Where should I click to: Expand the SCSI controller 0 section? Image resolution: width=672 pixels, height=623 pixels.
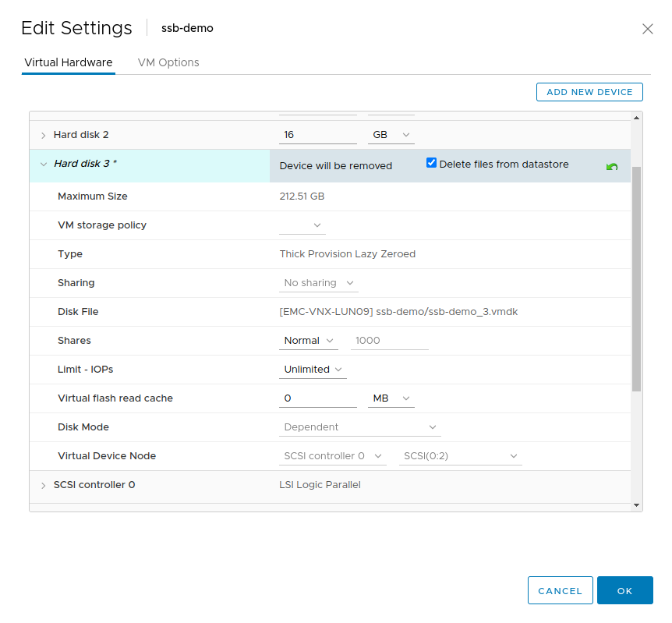coord(44,486)
